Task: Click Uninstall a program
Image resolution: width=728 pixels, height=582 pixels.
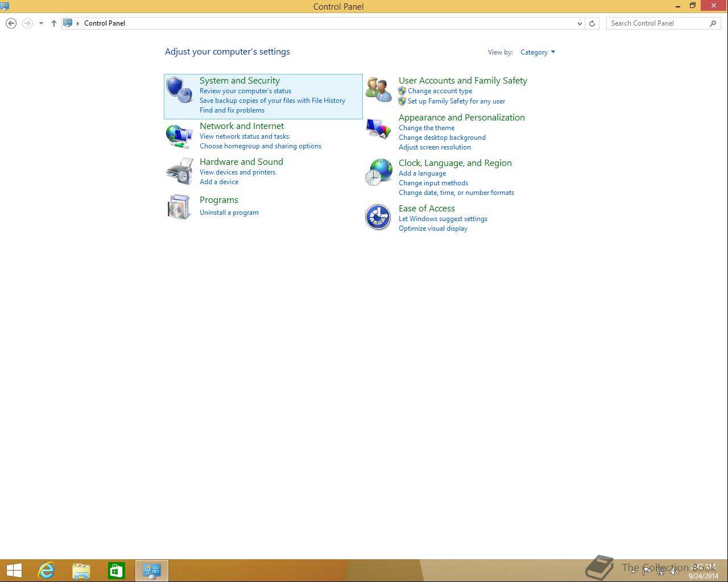Action: [x=229, y=213]
